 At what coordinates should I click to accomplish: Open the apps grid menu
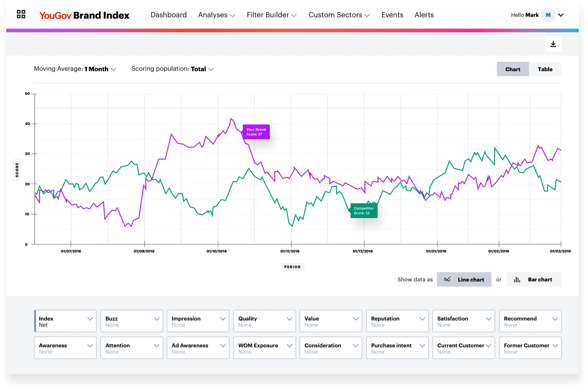(21, 14)
